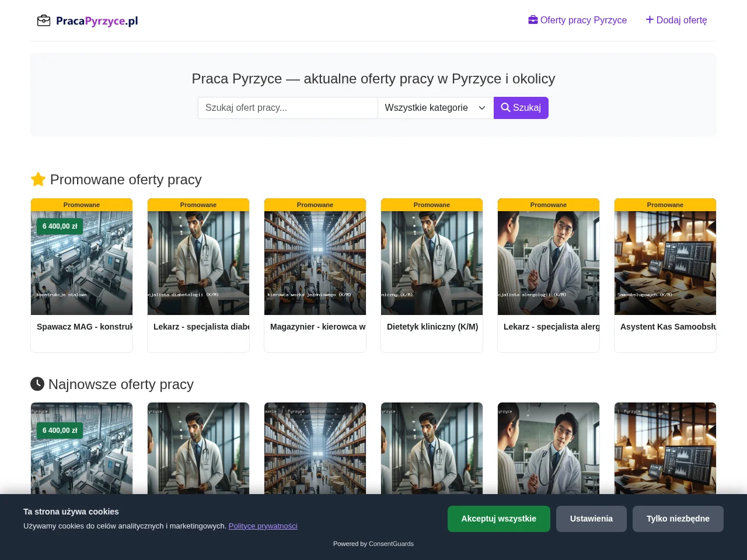Choose Tylko niezbędne cookies

tap(678, 519)
